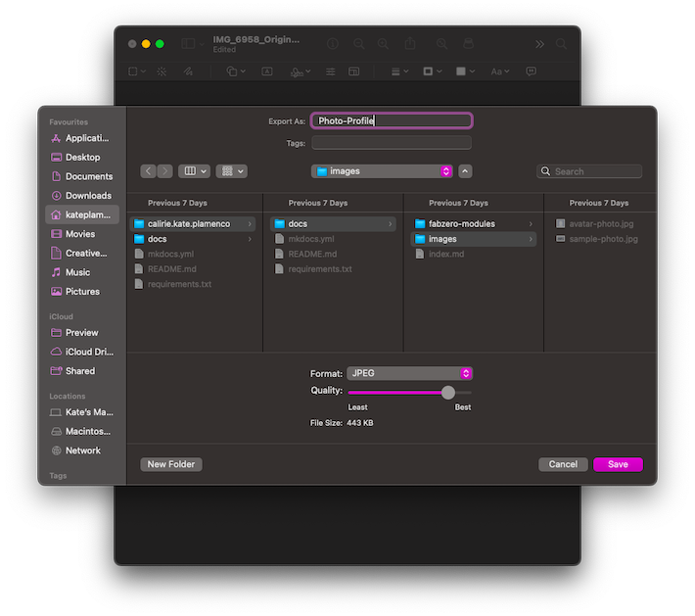This screenshot has width=695, height=616.
Task: Select the calirie.kate.plamenco folder
Action: 188,224
